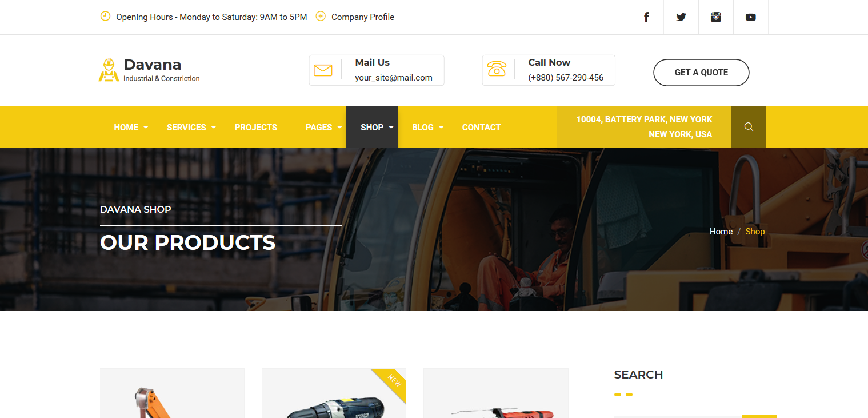
Task: Click the clock icon beside Opening Hours
Action: (105, 16)
